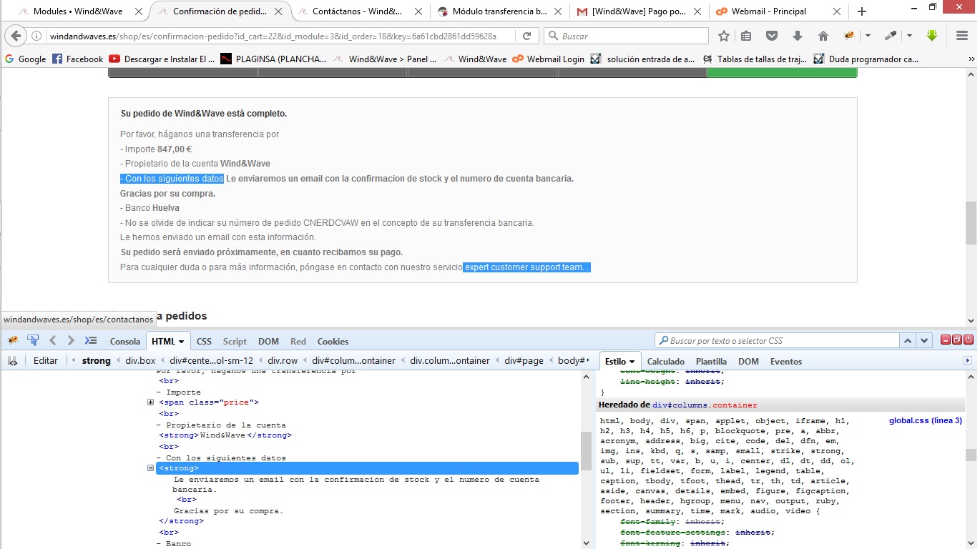Open the Estilo tab dropdown arrow
980x549 pixels.
tap(632, 362)
